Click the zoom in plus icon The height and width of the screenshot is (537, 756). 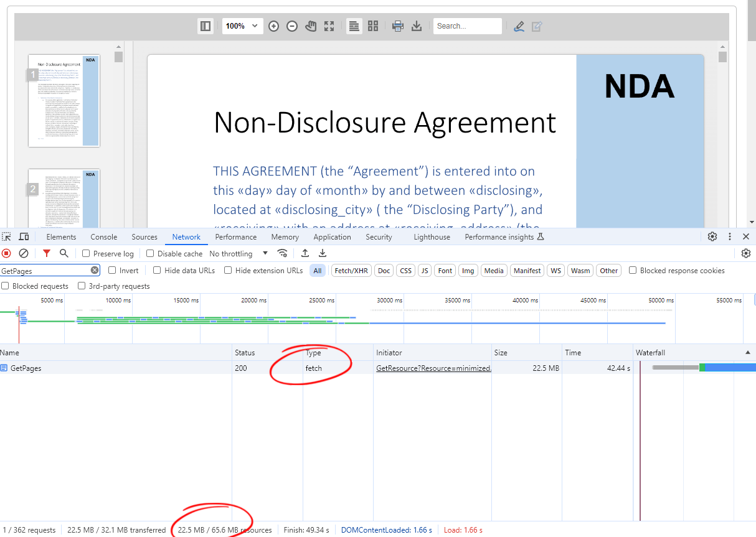[x=273, y=26]
